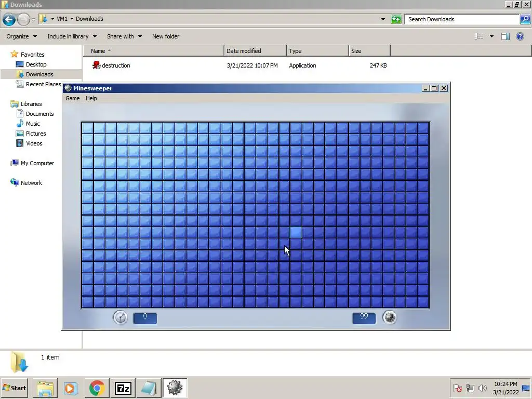Screen dimensions: 532x399
Task: Open the view options dropdown arrow
Action: 491,36
